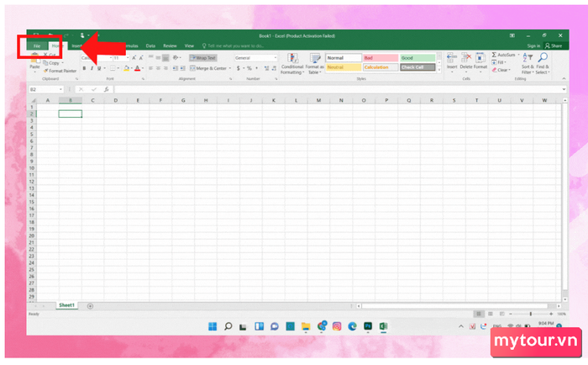Toggle Bold formatting

point(84,68)
